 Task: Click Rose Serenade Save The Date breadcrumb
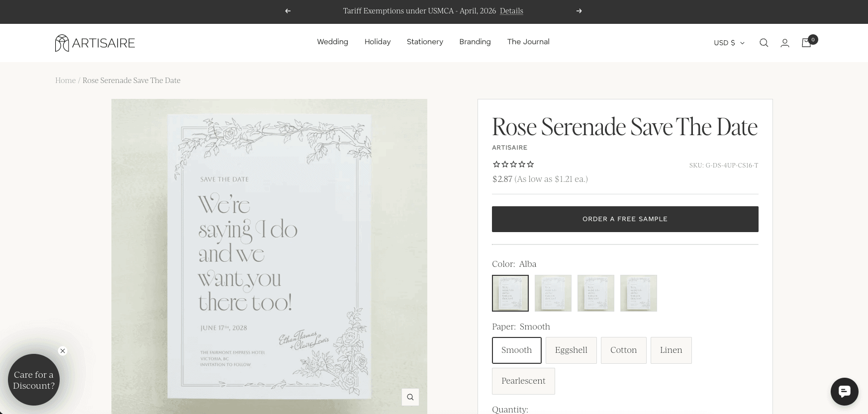coord(131,81)
